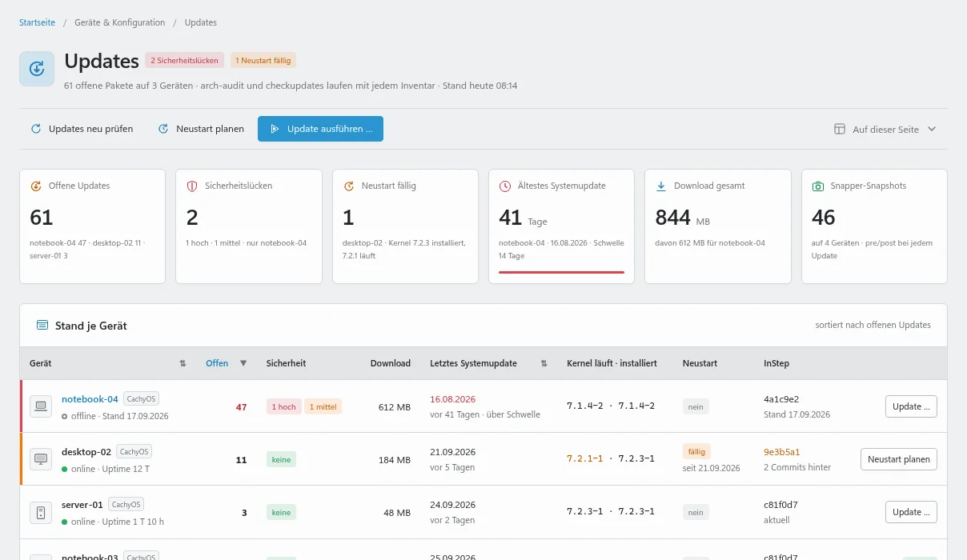This screenshot has width=967, height=560.
Task: Click desktop-02 device name
Action: tap(86, 451)
